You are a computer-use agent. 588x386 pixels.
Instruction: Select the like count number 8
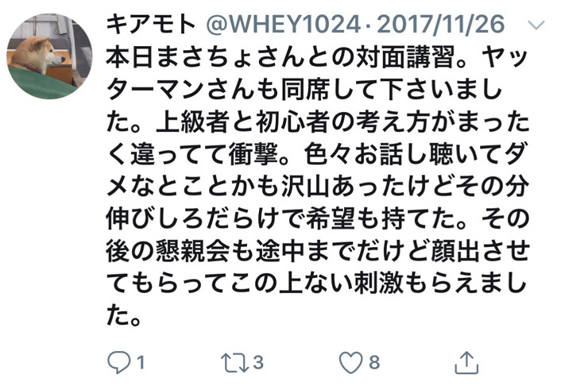tap(374, 362)
